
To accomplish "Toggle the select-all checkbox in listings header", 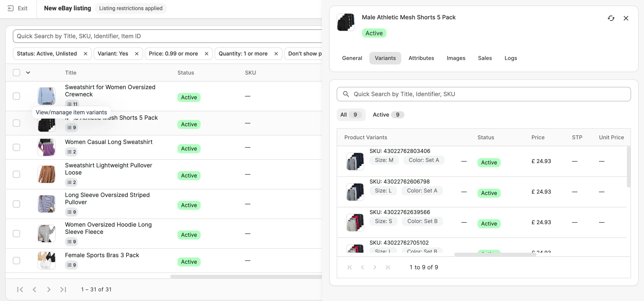I will pos(16,73).
